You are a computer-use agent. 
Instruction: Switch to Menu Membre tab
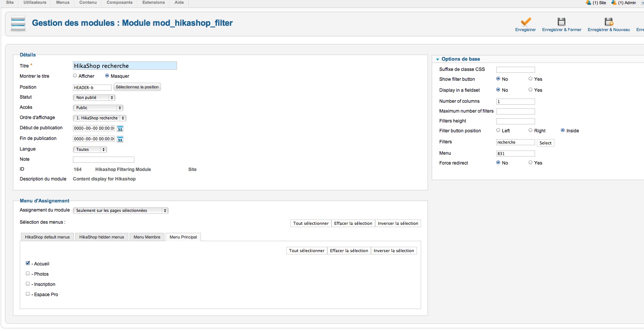point(147,237)
